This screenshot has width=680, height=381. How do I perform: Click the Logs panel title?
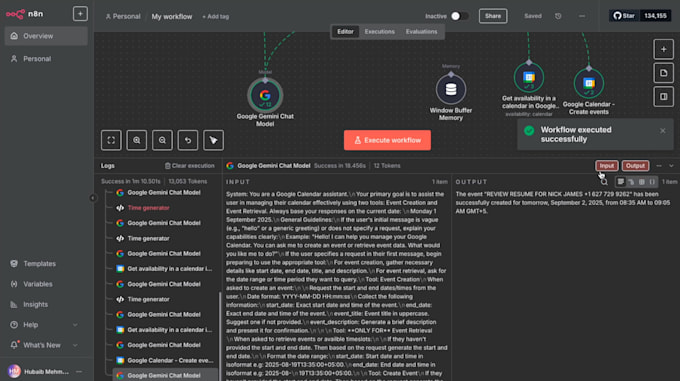point(108,166)
